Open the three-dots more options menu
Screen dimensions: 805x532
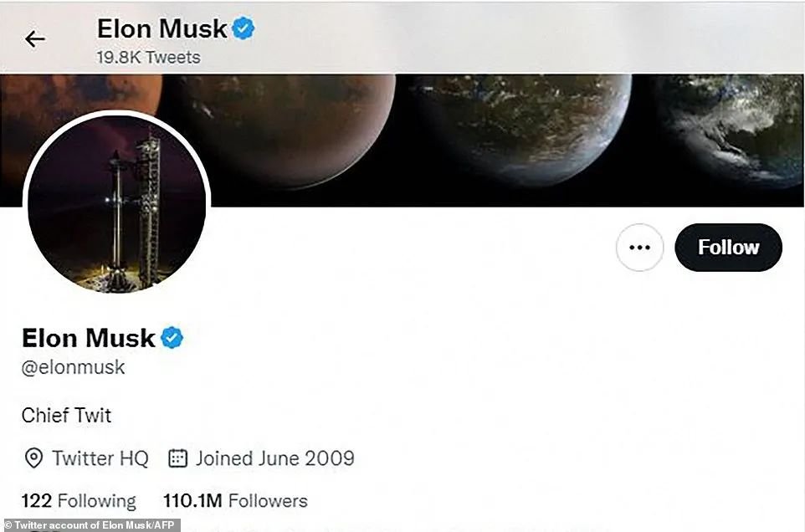[639, 248]
